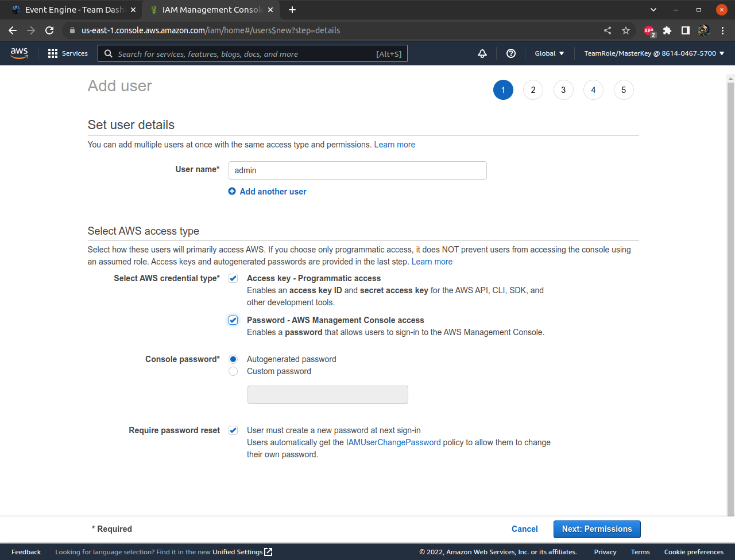Click the search tabs chevron in title bar
Image resolution: width=735 pixels, height=560 pixels.
click(x=653, y=10)
